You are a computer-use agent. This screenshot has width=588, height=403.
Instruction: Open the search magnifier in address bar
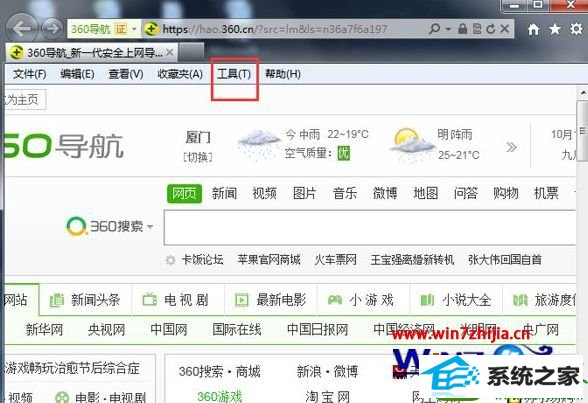click(x=434, y=28)
